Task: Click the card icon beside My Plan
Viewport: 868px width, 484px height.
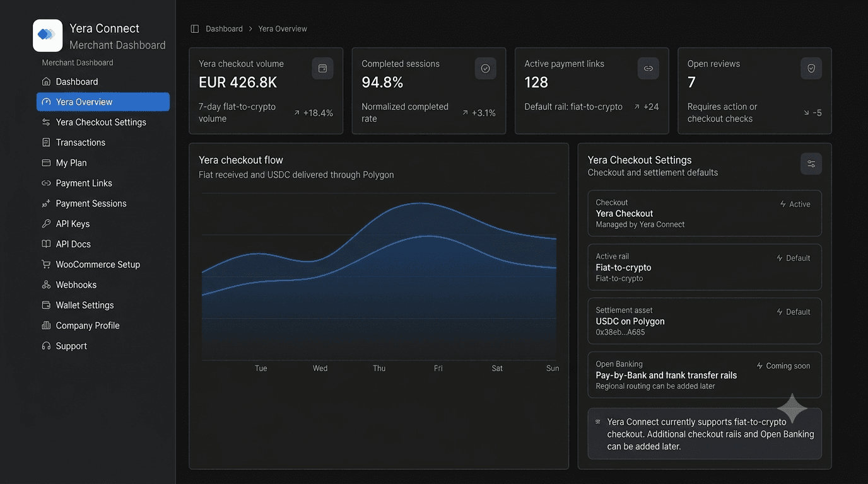Action: click(46, 163)
